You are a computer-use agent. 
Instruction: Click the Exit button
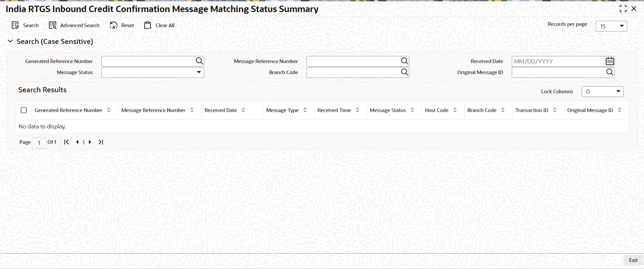point(633,260)
